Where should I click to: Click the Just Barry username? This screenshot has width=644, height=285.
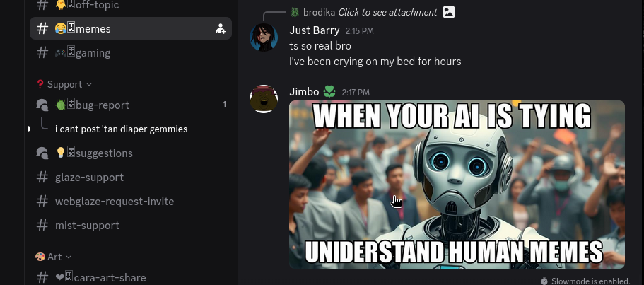[314, 30]
